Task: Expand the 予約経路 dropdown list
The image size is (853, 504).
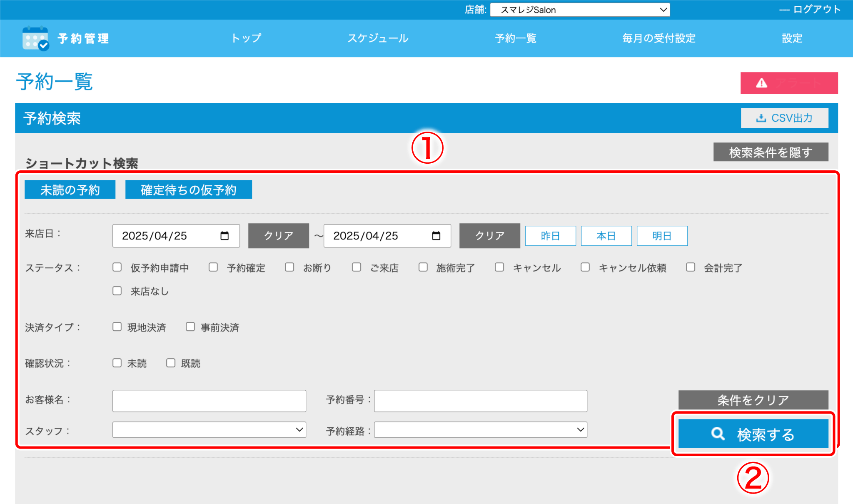Action: pos(480,430)
